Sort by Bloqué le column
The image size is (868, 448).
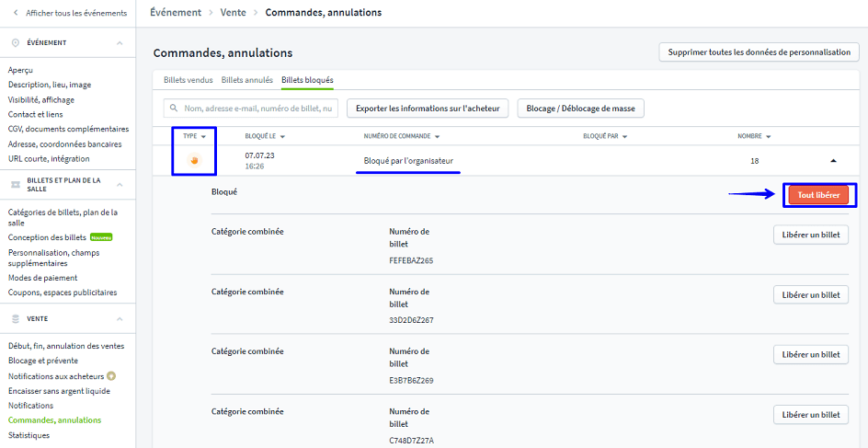click(265, 136)
